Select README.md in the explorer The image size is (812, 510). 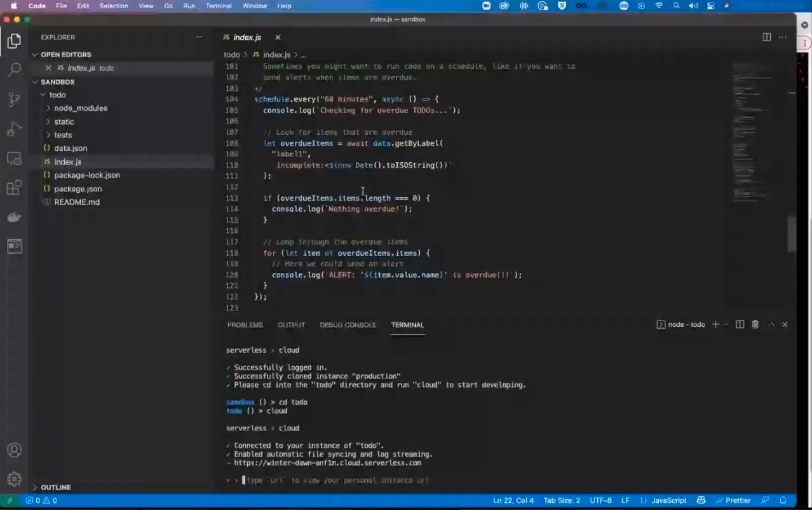(x=77, y=202)
